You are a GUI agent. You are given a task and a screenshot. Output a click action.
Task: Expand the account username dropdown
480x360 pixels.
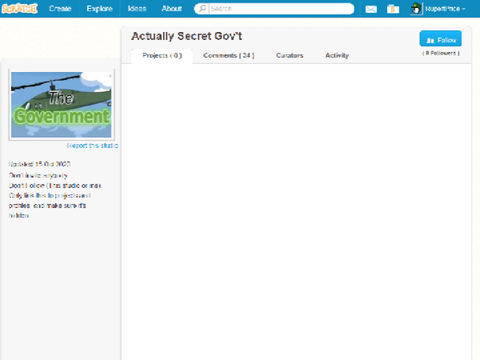445,9
